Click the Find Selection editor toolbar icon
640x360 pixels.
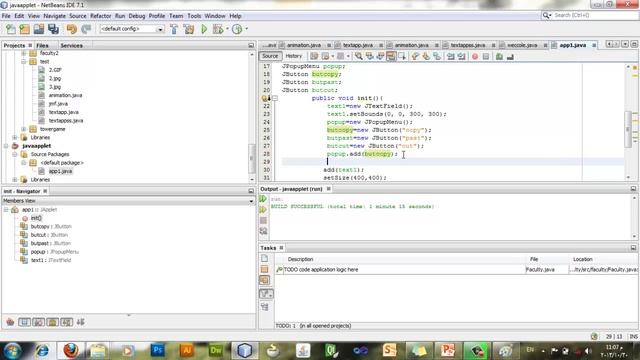tap(358, 56)
